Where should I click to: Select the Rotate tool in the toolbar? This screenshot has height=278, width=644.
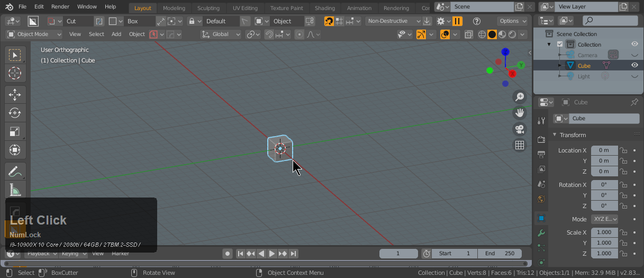click(15, 113)
